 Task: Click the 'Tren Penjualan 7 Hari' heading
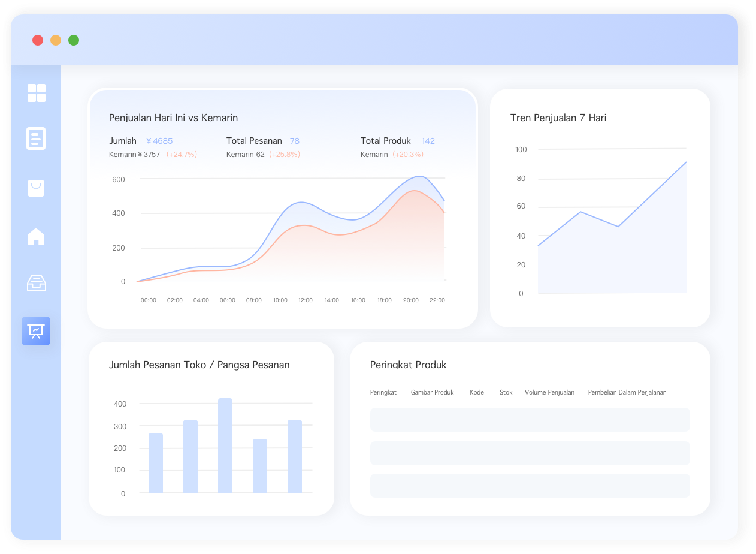point(558,118)
